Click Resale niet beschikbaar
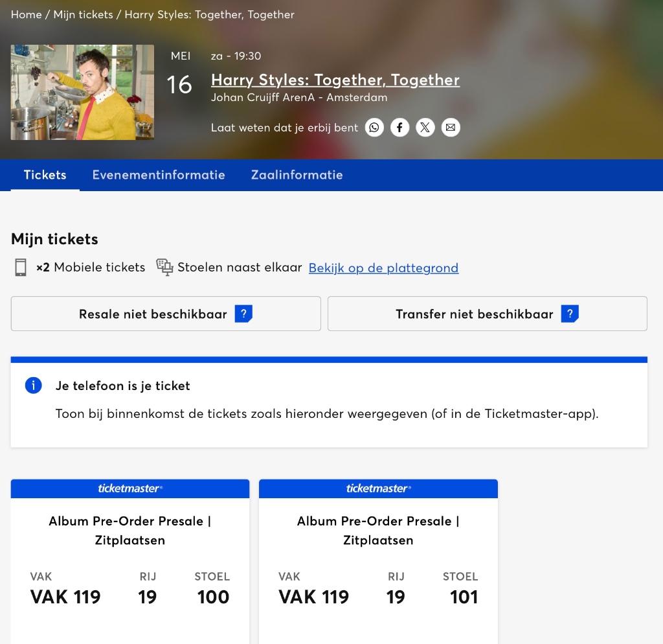This screenshot has width=663, height=644. (153, 314)
